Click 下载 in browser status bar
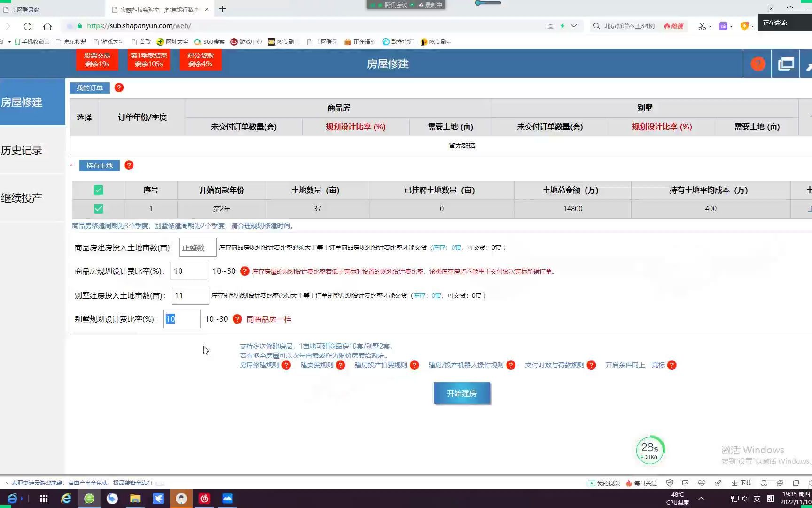This screenshot has width=812, height=508. coord(742,483)
